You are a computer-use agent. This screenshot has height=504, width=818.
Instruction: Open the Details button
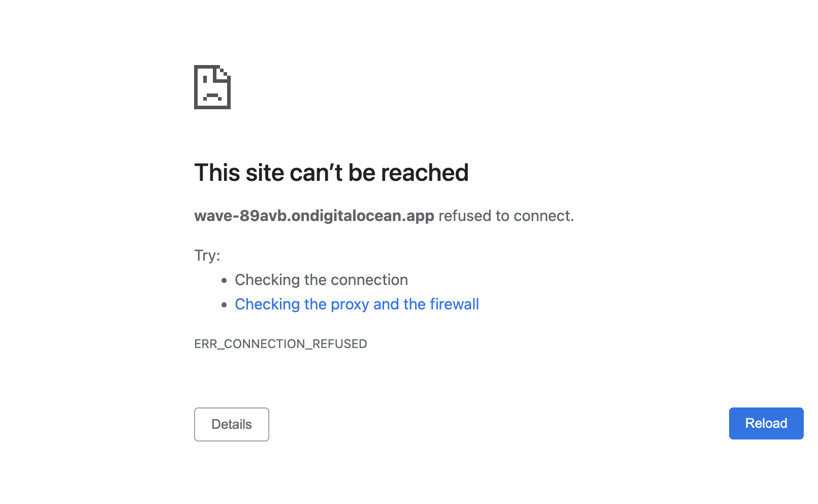(x=232, y=424)
